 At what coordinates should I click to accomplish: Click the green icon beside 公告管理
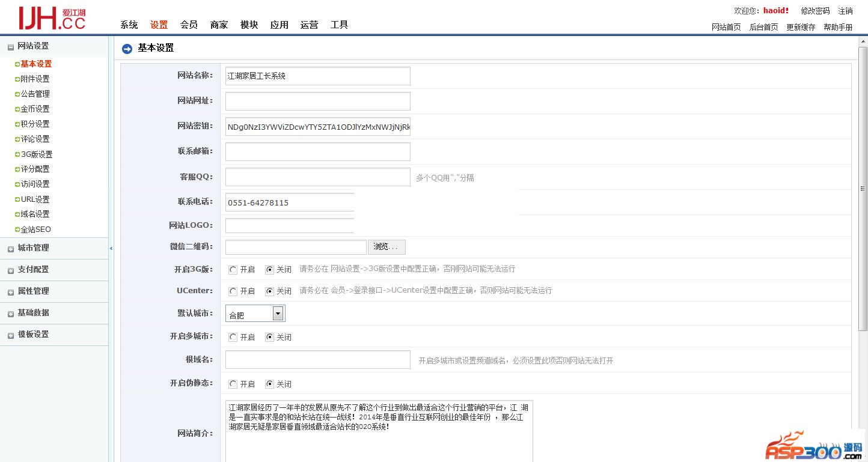(17, 94)
